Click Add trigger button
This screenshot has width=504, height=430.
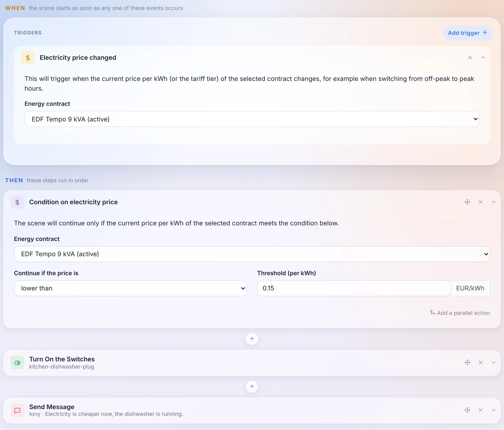468,33
